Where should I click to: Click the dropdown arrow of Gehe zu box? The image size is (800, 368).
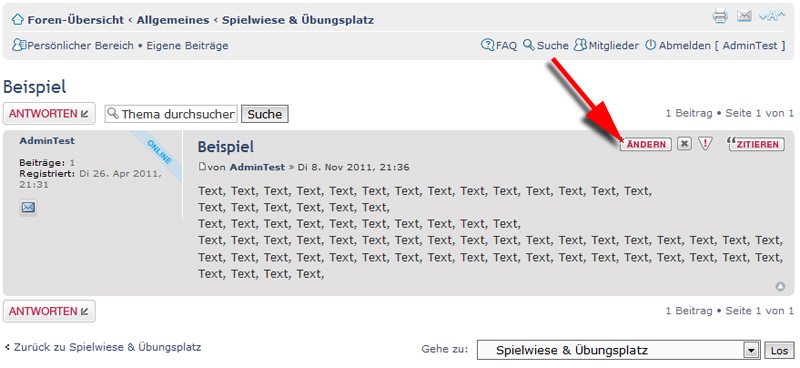(751, 351)
